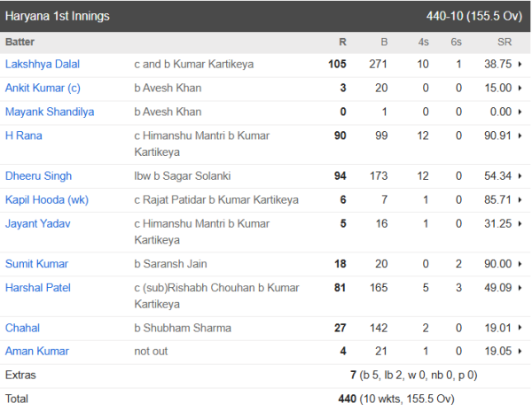The height and width of the screenshot is (419, 532).
Task: Click the arrow beside strike rate 49.09
Action: (x=519, y=289)
